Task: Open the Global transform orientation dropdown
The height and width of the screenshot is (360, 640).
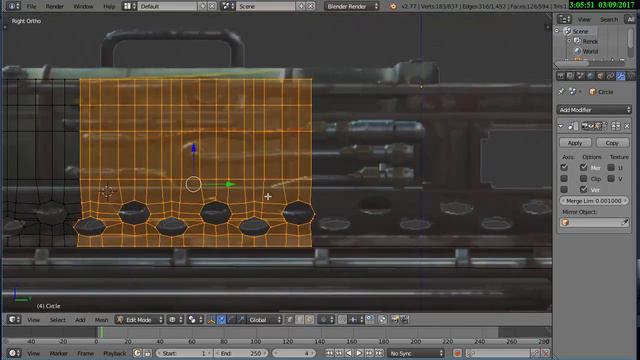Action: pyautogui.click(x=265, y=320)
